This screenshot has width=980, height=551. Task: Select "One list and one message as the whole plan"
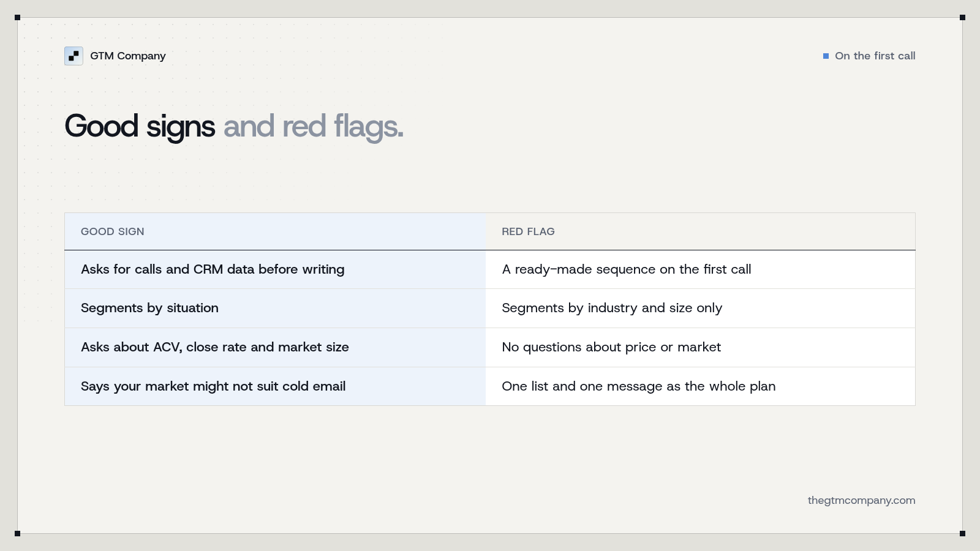point(639,386)
